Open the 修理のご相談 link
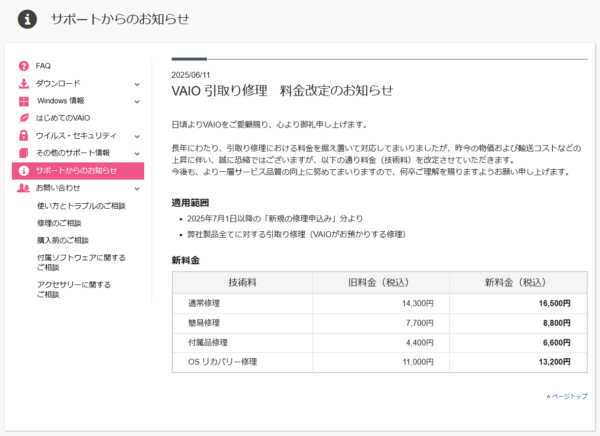This screenshot has height=436, width=600. (59, 223)
